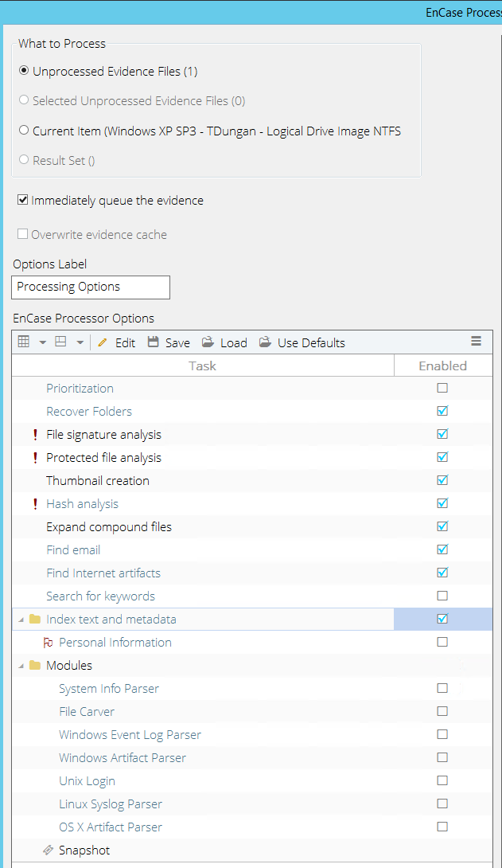Screen dimensions: 502x868
Task: Open the Prioritization task link
Action: point(80,389)
